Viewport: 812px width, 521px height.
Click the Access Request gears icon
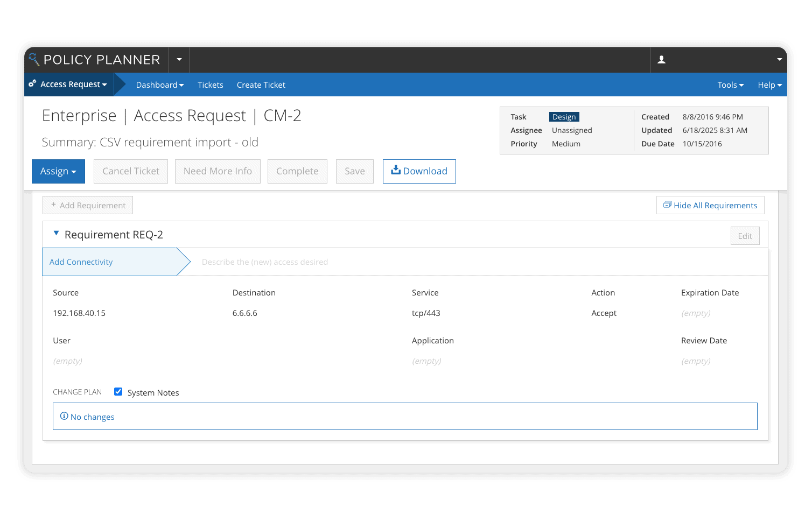pyautogui.click(x=32, y=83)
